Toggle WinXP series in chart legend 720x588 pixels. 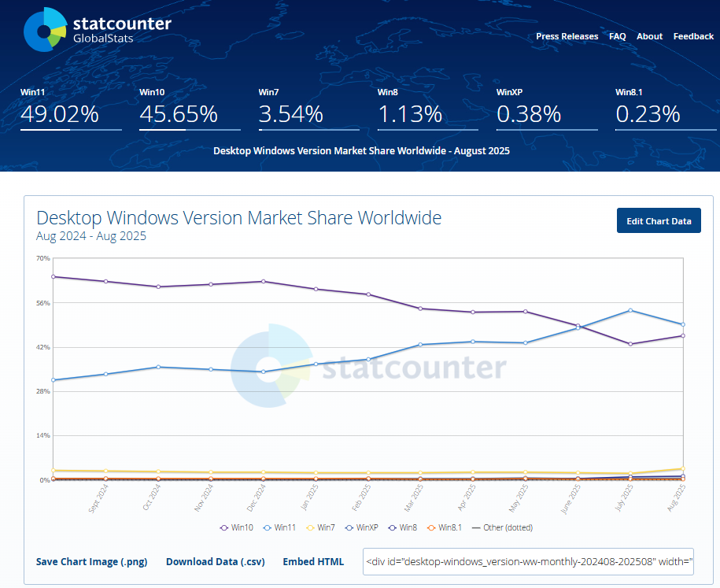(x=362, y=528)
